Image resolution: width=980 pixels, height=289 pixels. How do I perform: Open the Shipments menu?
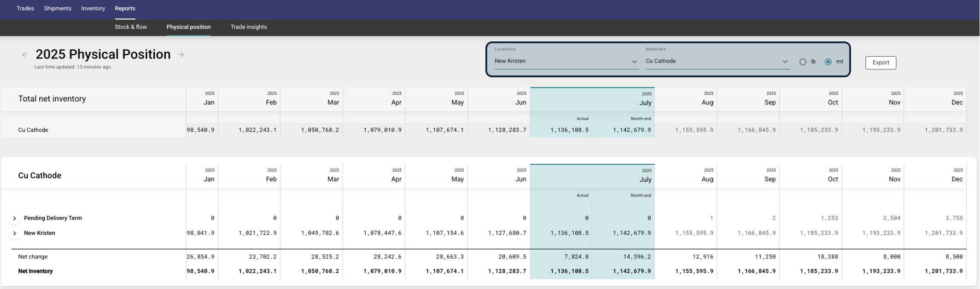58,8
